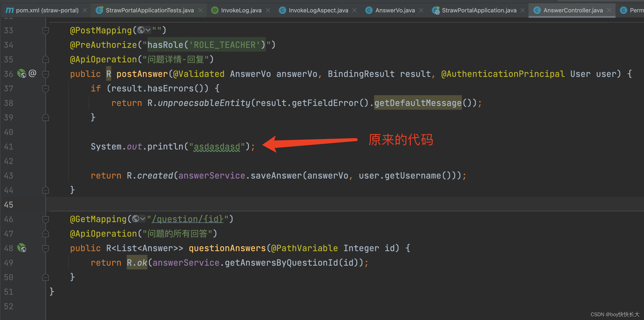644x320 pixels.
Task: Toggle fold end marker at line 44
Action: click(x=46, y=190)
